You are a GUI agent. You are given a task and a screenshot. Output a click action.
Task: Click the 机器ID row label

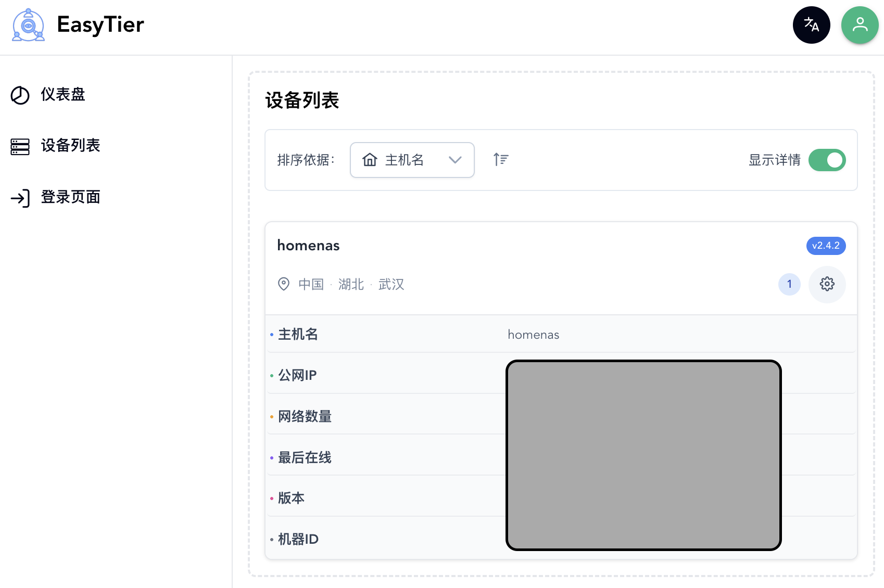click(298, 539)
